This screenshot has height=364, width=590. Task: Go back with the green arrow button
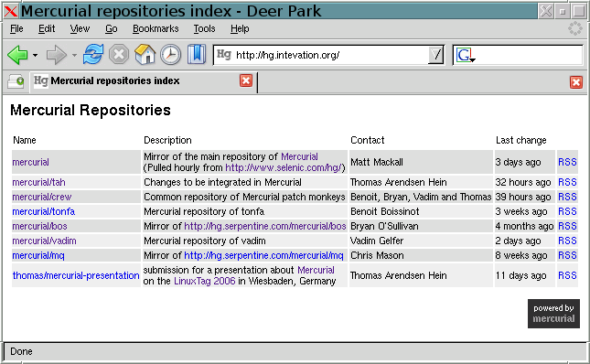pos(17,55)
